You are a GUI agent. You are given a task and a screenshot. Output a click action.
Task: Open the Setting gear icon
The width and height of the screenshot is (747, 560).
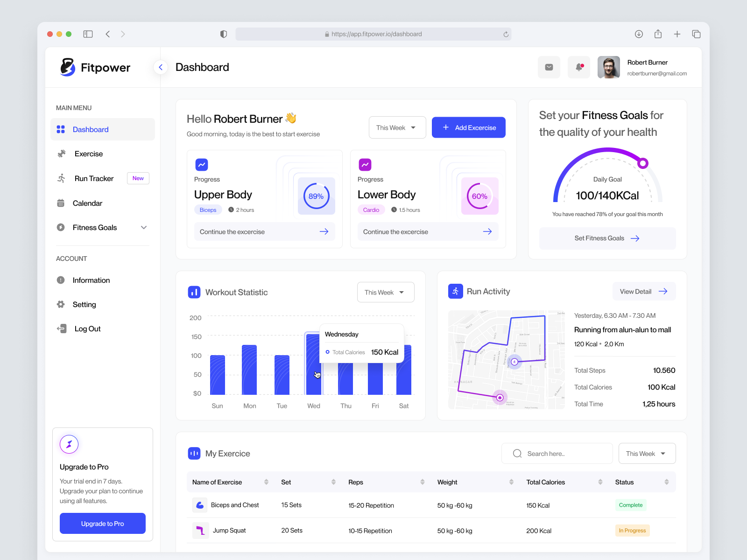[x=61, y=304]
